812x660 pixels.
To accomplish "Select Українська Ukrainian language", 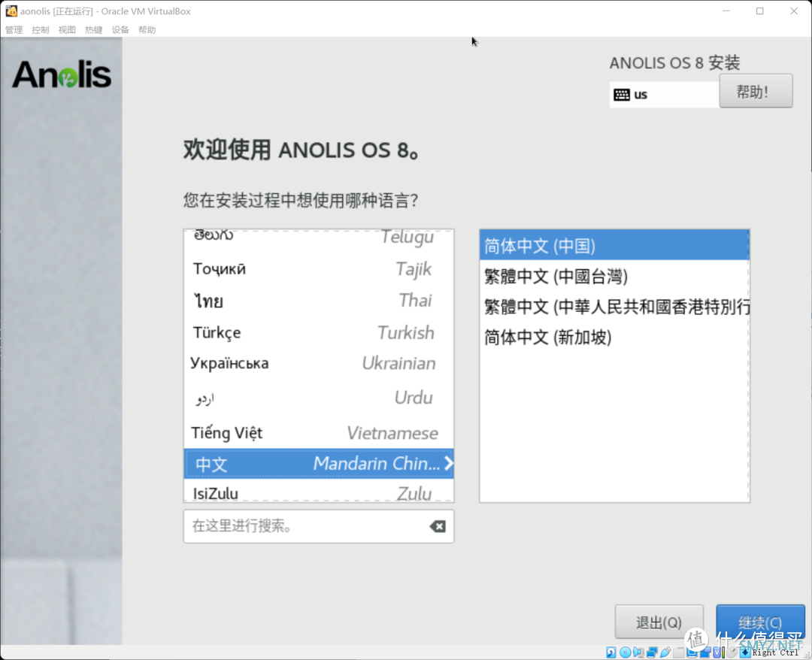I will pyautogui.click(x=319, y=363).
